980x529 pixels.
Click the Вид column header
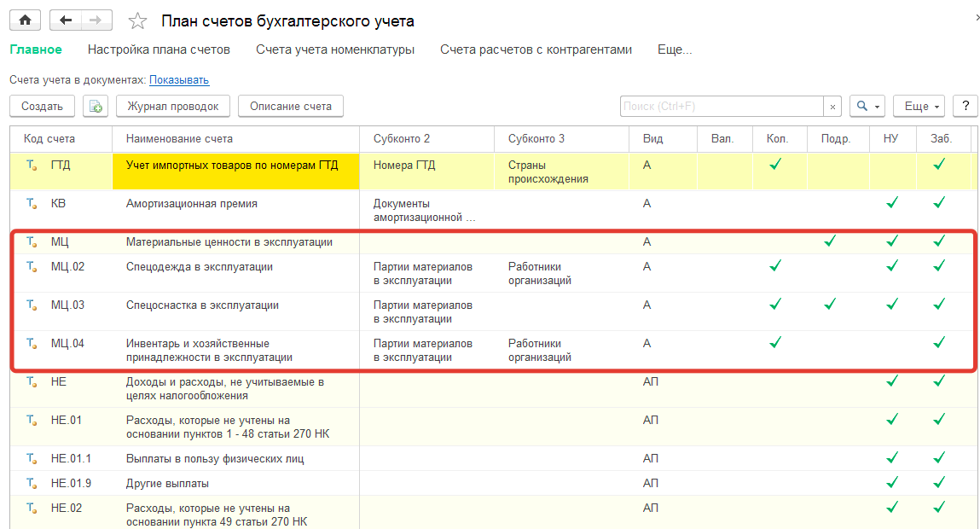coord(663,139)
